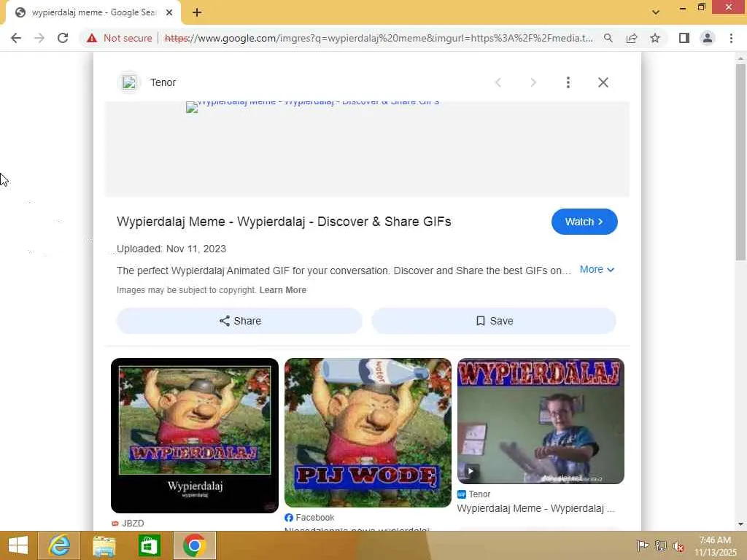Launch Internet Explorer from taskbar
747x560 pixels.
[59, 545]
